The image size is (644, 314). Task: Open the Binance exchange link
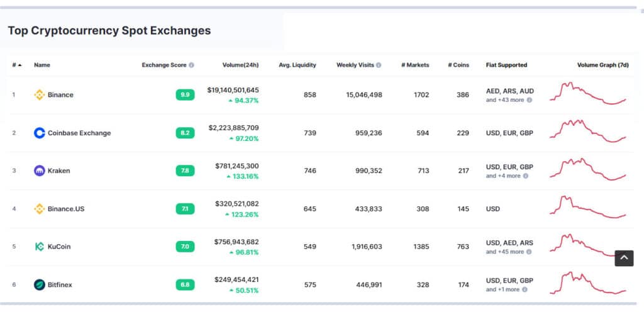[60, 95]
